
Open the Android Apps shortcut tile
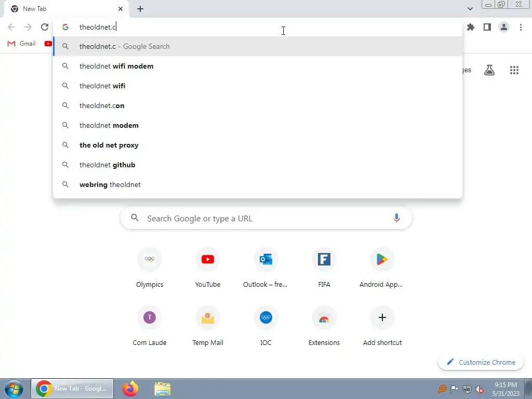click(382, 268)
